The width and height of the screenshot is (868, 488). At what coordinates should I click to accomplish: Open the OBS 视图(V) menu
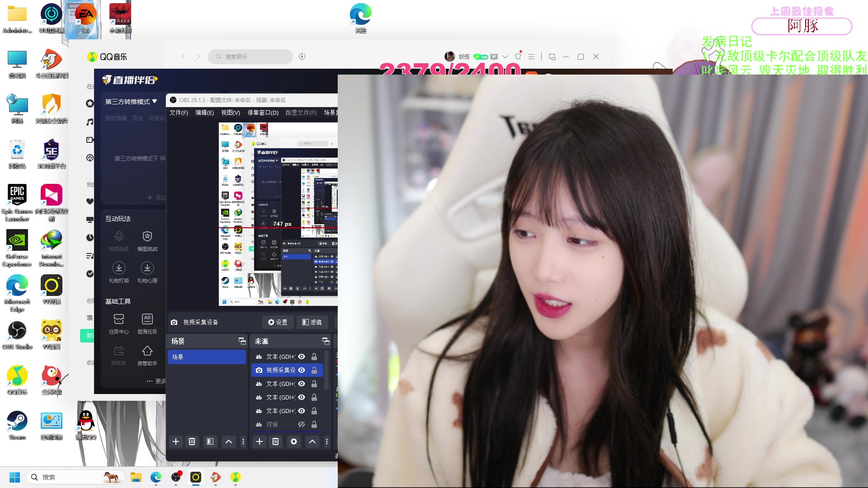pos(231,113)
